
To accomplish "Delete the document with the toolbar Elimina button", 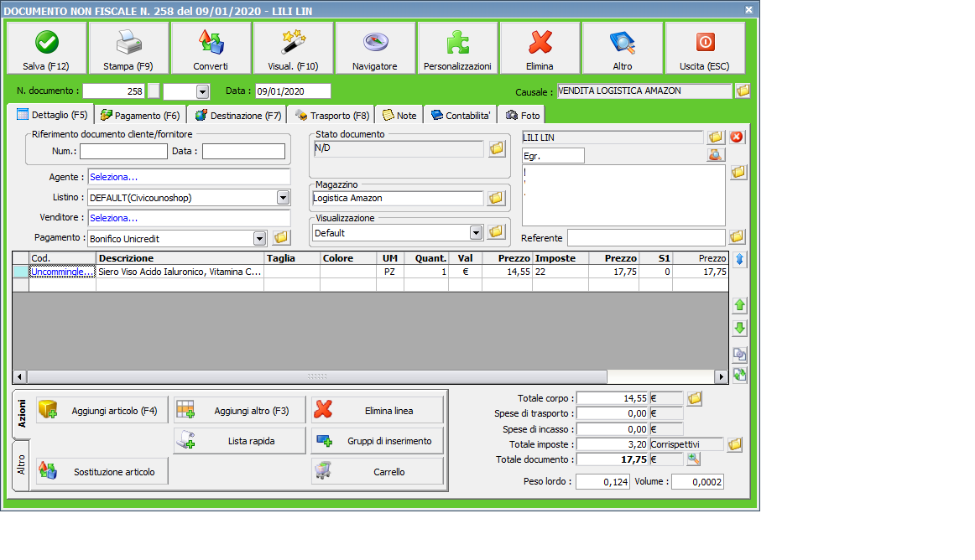I will [x=540, y=49].
